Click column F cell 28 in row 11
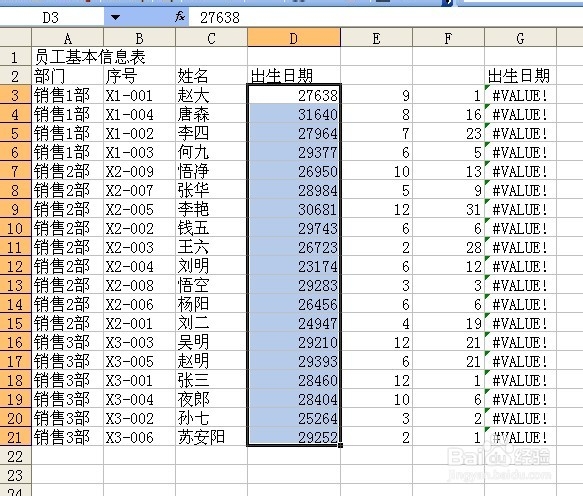Screen dimensions: 583x496 (448, 247)
